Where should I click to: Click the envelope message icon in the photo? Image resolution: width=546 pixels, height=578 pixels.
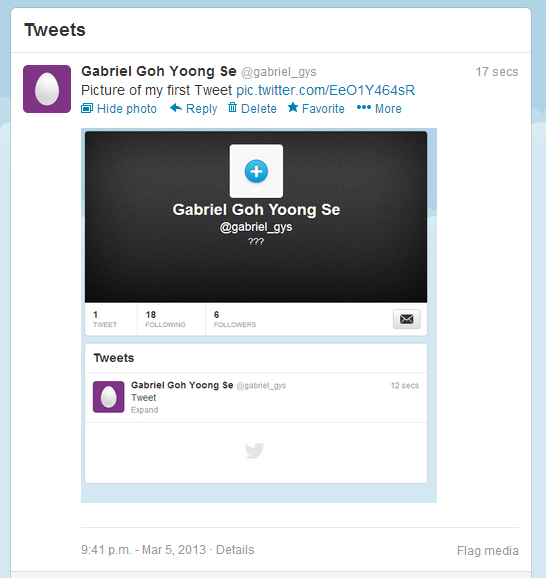click(407, 319)
